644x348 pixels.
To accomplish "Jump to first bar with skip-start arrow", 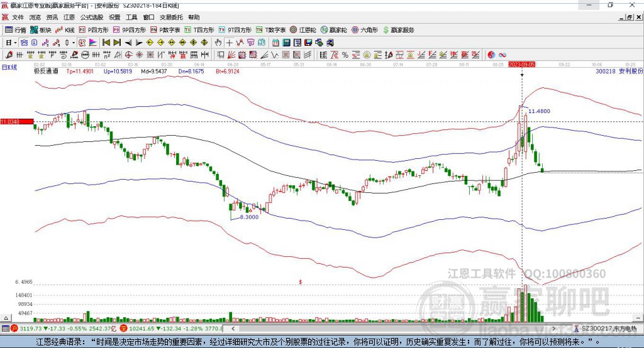I will pos(106,43).
